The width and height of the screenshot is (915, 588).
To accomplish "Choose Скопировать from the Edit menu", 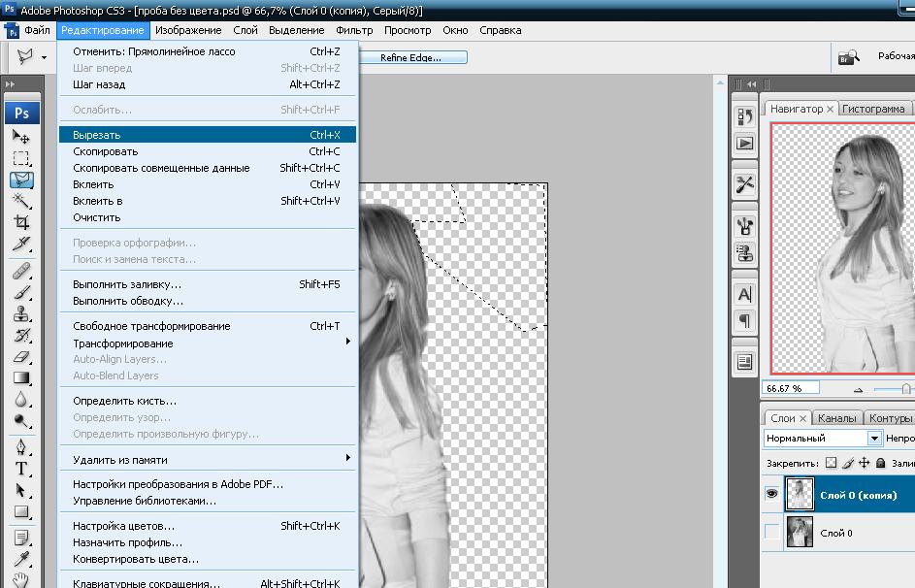I will tap(207, 151).
